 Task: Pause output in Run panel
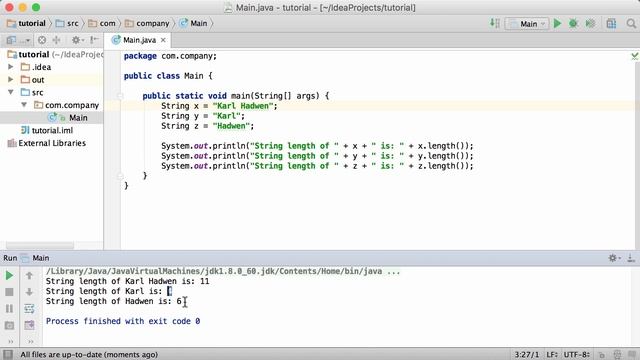[9, 309]
